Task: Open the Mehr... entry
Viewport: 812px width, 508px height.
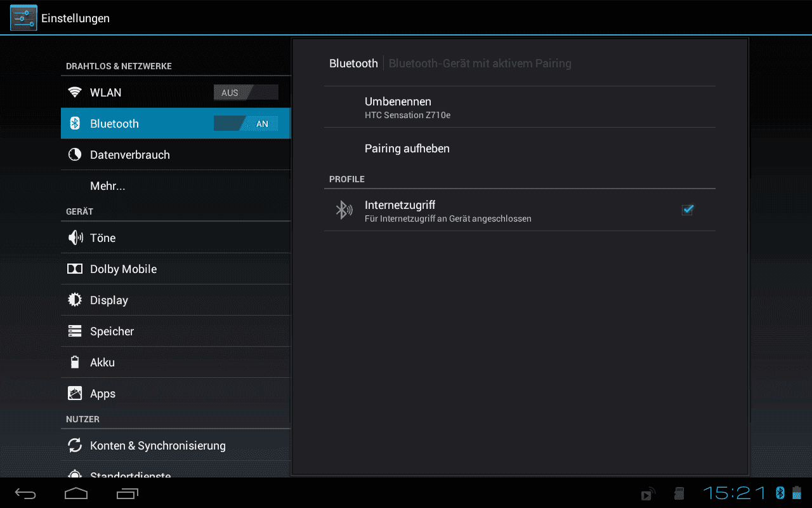Action: click(176, 186)
